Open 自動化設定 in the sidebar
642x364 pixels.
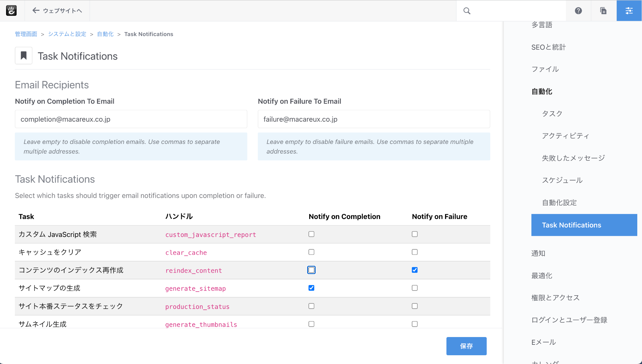559,203
